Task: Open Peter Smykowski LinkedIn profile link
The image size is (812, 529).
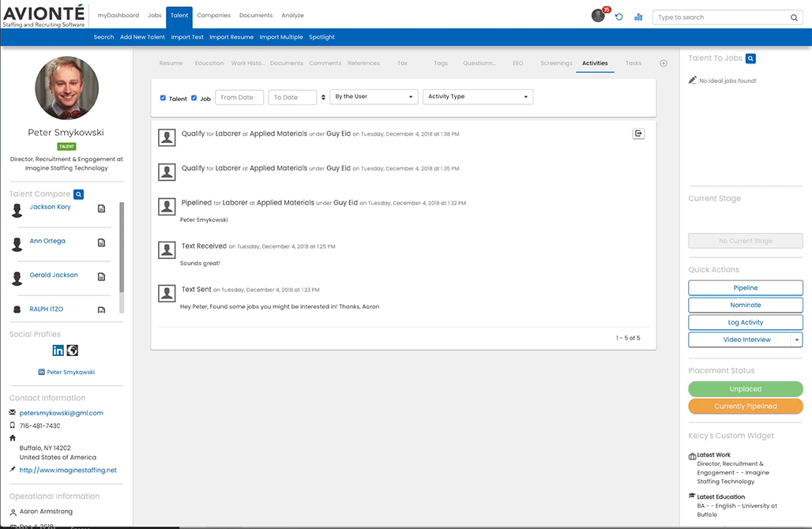Action: click(71, 372)
